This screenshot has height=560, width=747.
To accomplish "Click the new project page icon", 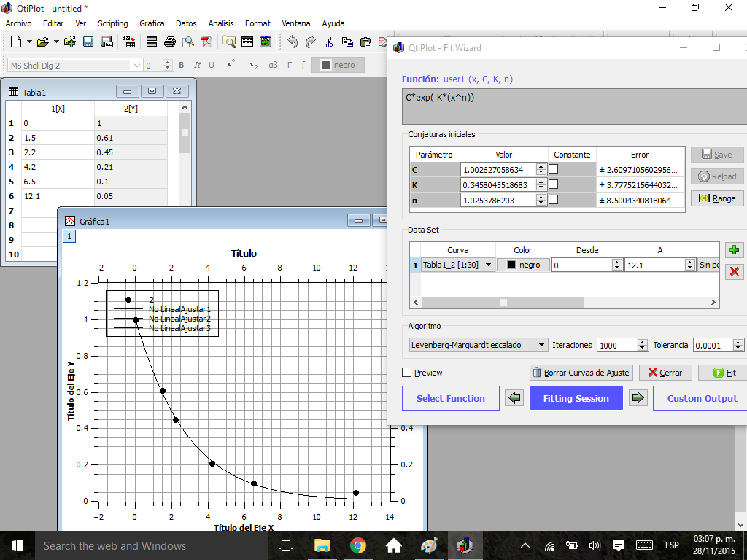I will [16, 42].
